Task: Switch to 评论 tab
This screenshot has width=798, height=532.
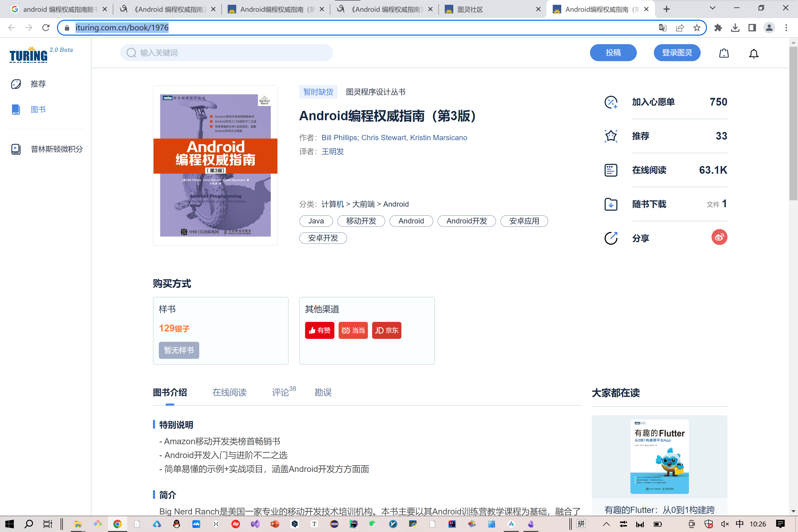Action: pyautogui.click(x=281, y=393)
